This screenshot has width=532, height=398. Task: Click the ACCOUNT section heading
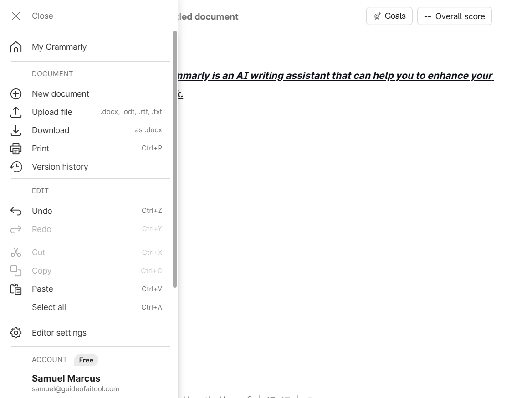click(49, 360)
